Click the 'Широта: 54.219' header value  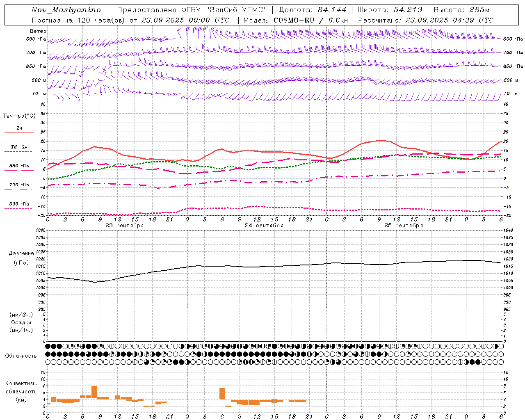click(x=390, y=10)
